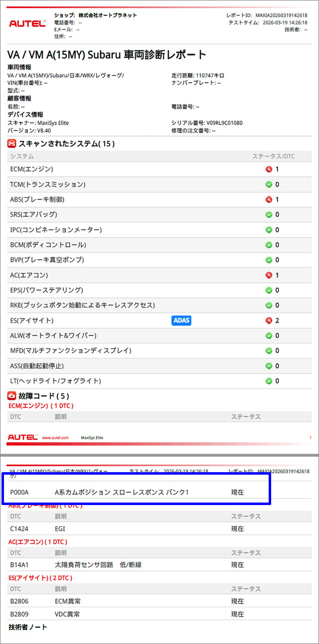Select the ASS(自動起動停止) system name
The image size is (319, 644).
pos(37,366)
